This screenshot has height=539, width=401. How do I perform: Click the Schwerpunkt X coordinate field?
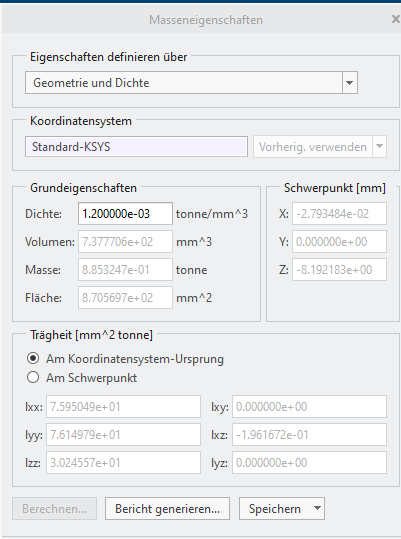339,214
